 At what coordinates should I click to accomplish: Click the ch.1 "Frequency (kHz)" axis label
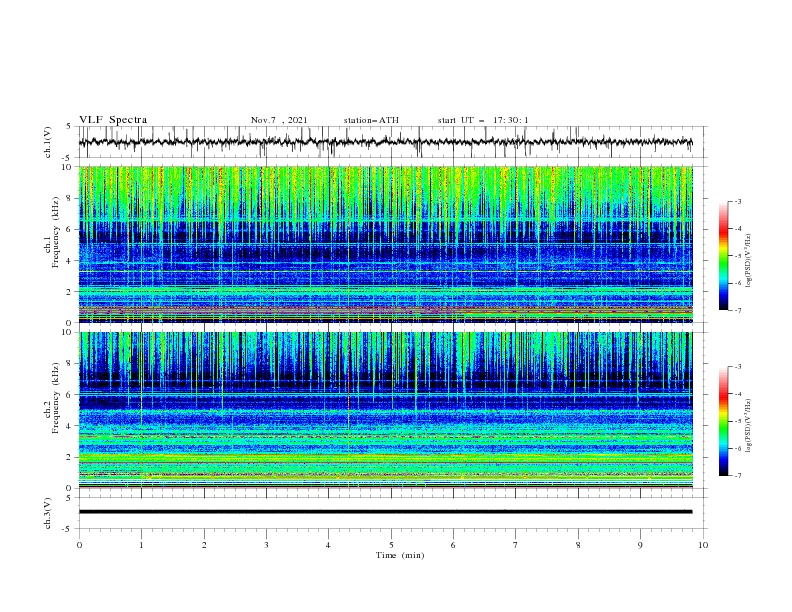pyautogui.click(x=56, y=233)
